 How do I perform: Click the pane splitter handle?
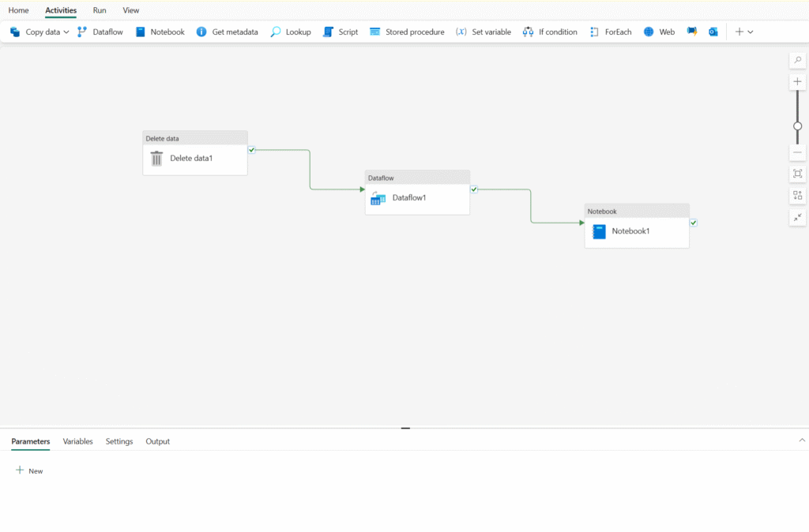pos(405,428)
